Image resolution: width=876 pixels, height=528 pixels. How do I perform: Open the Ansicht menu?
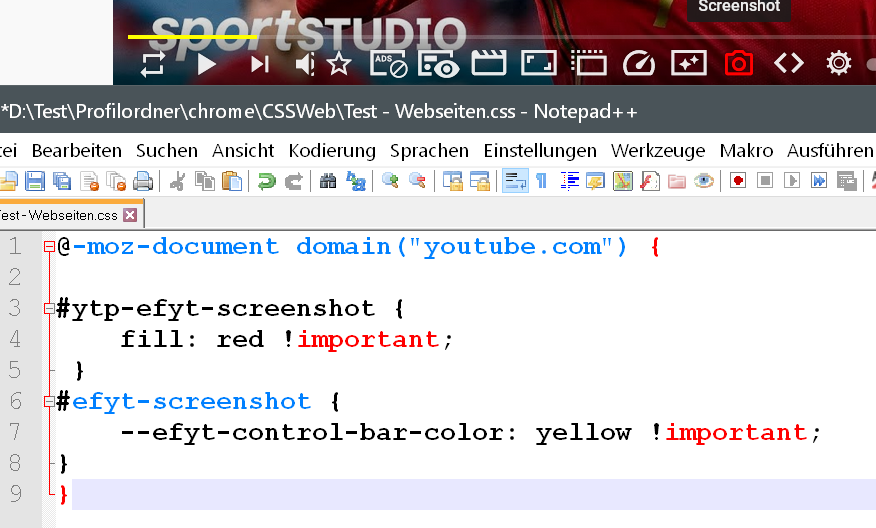coord(243,151)
